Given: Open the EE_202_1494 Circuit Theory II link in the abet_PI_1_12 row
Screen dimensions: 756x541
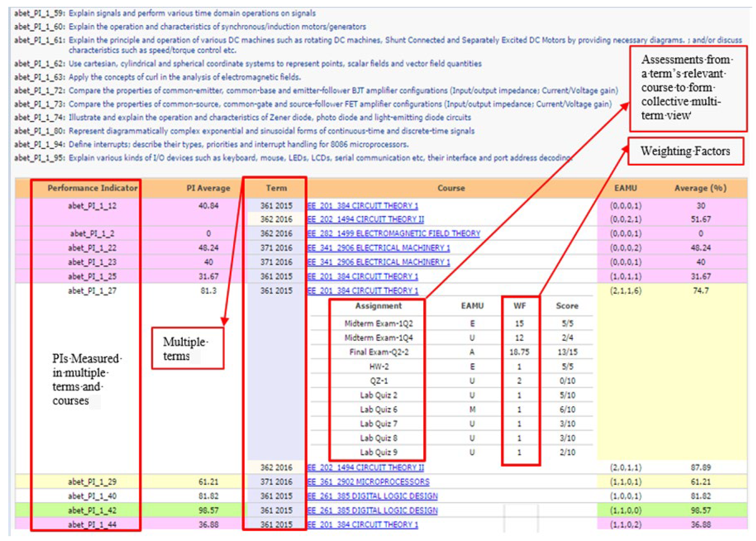Looking at the screenshot, I should tap(365, 219).
